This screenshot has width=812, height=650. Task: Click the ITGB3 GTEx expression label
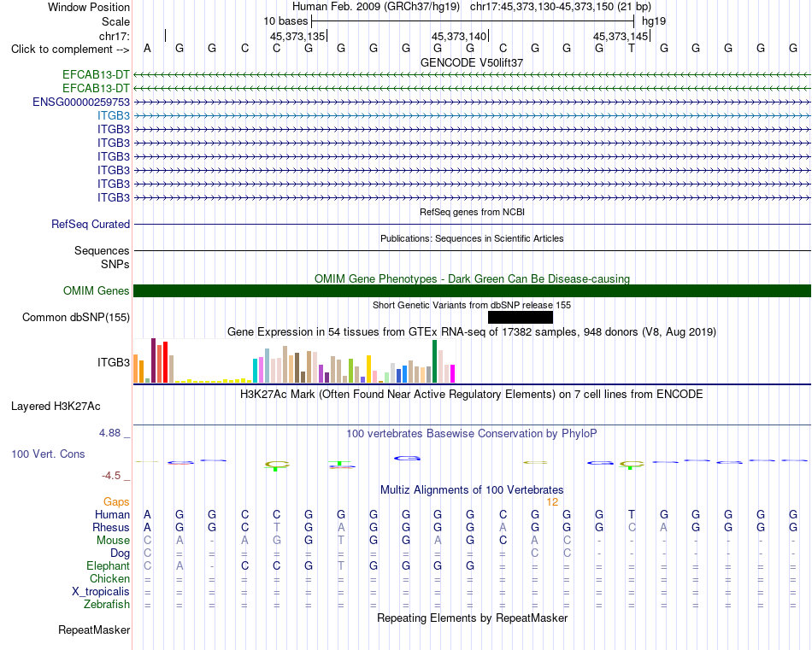(x=114, y=362)
